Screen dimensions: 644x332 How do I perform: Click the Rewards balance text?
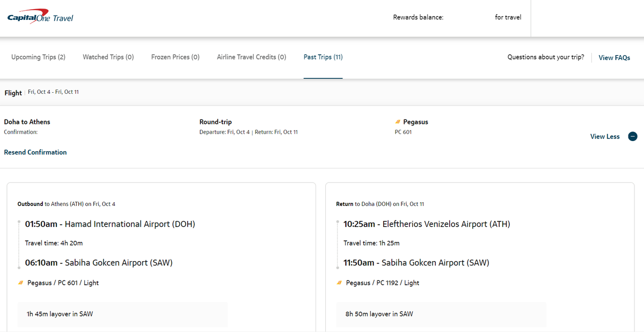point(418,17)
